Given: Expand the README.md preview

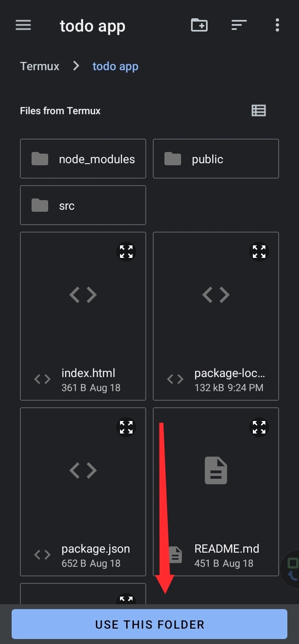Looking at the screenshot, I should point(259,427).
